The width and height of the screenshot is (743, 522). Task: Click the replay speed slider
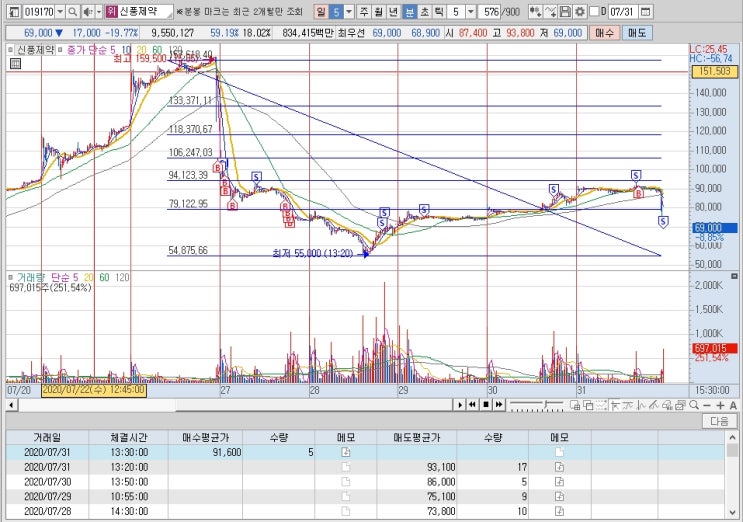click(536, 405)
